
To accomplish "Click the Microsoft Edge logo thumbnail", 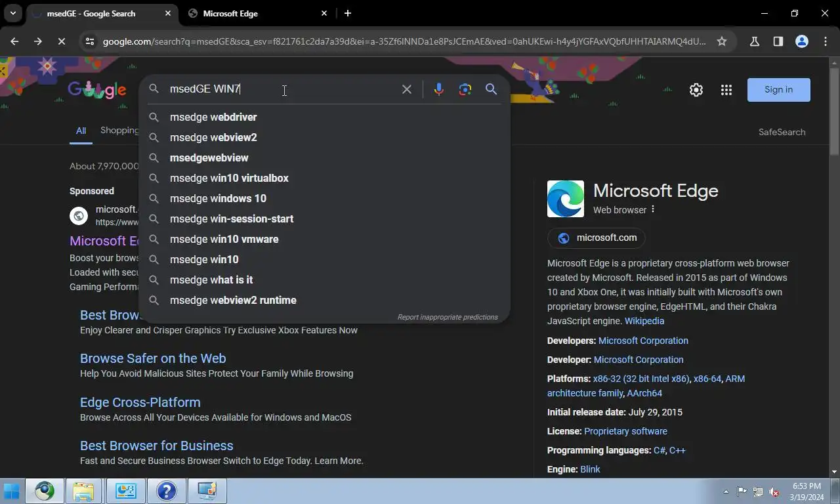I will [x=566, y=199].
